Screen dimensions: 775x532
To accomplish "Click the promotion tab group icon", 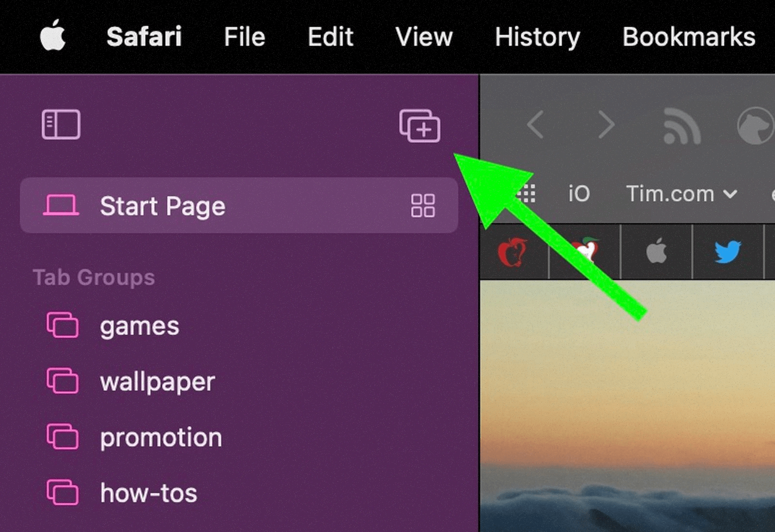I will [x=62, y=437].
